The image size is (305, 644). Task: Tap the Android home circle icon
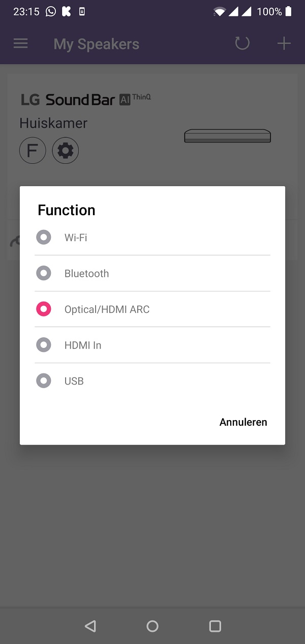[x=152, y=626]
